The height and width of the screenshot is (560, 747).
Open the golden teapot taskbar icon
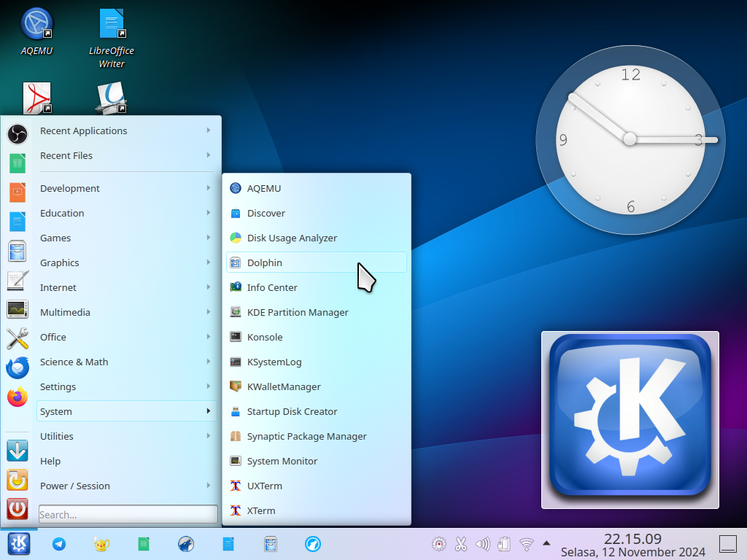pos(101,544)
